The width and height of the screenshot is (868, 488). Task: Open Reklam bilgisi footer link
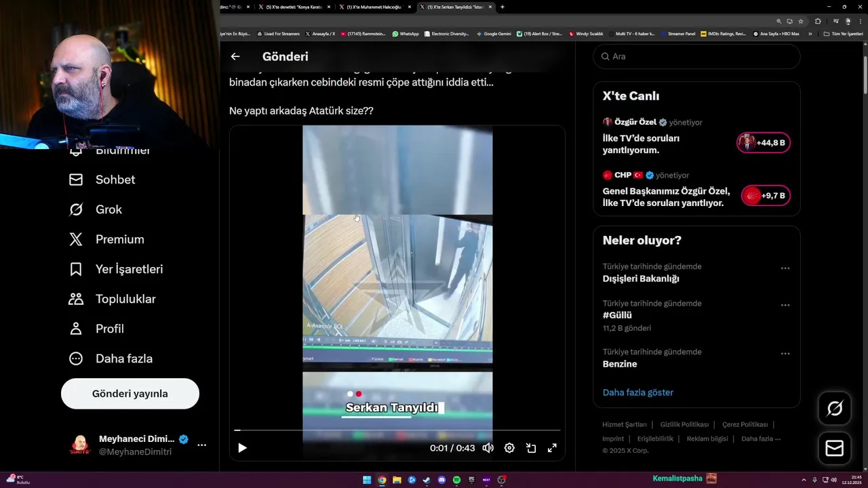[707, 439]
